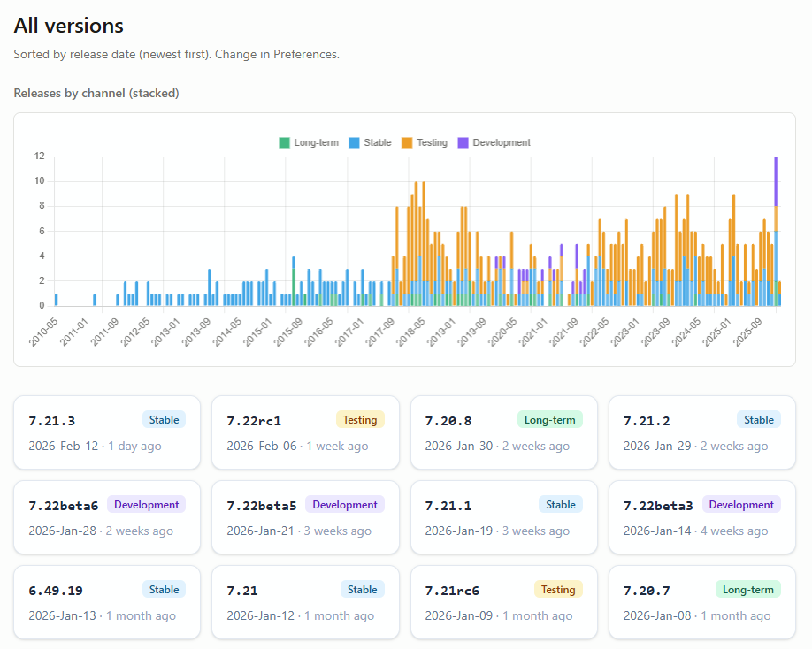The image size is (812, 649).
Task: Click the 2026-Jan-12 release date
Action: [260, 616]
